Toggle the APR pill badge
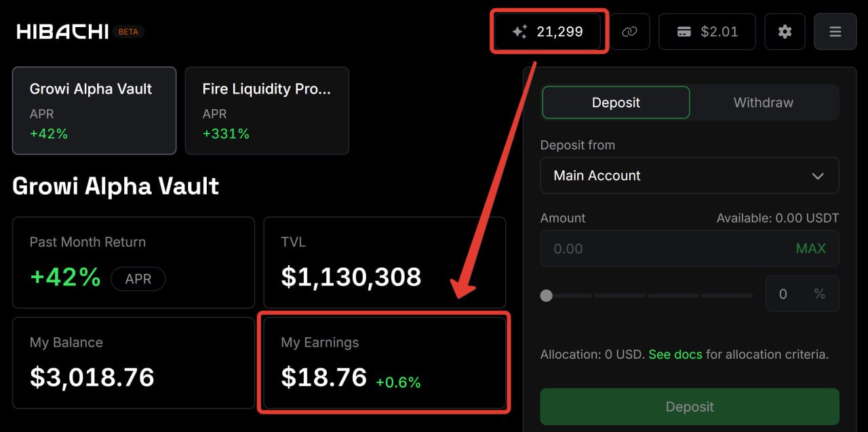The image size is (868, 432). tap(138, 279)
